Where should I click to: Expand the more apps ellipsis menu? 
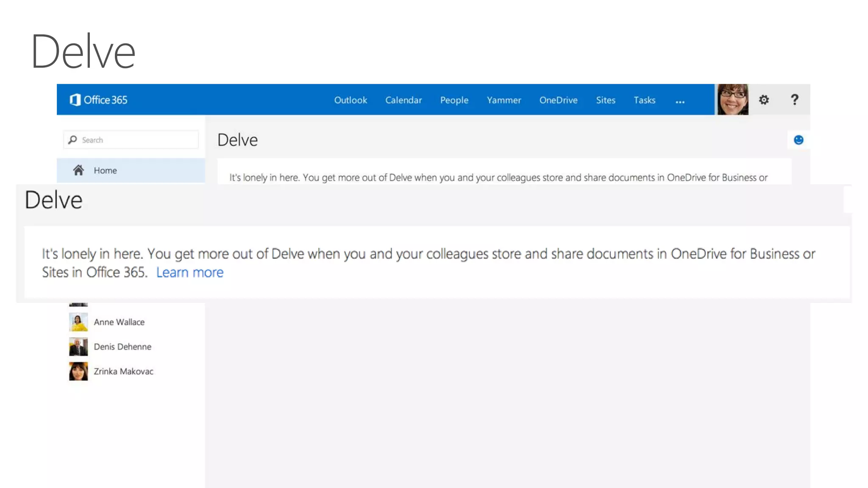pos(680,102)
